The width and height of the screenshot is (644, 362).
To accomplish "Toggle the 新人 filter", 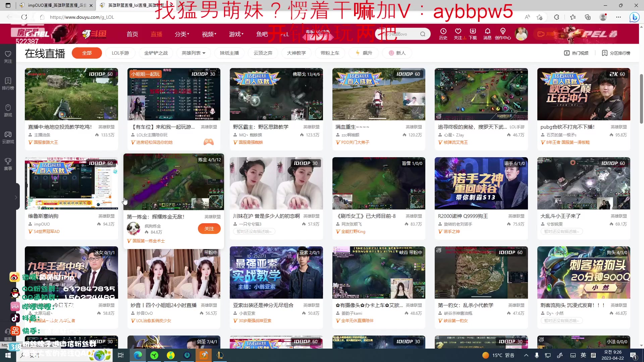I will [396, 53].
